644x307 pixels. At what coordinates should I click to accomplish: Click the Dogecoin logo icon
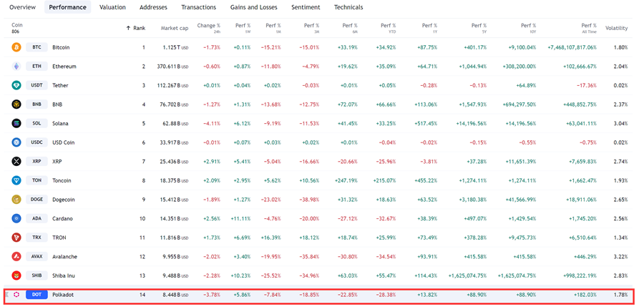coord(16,200)
